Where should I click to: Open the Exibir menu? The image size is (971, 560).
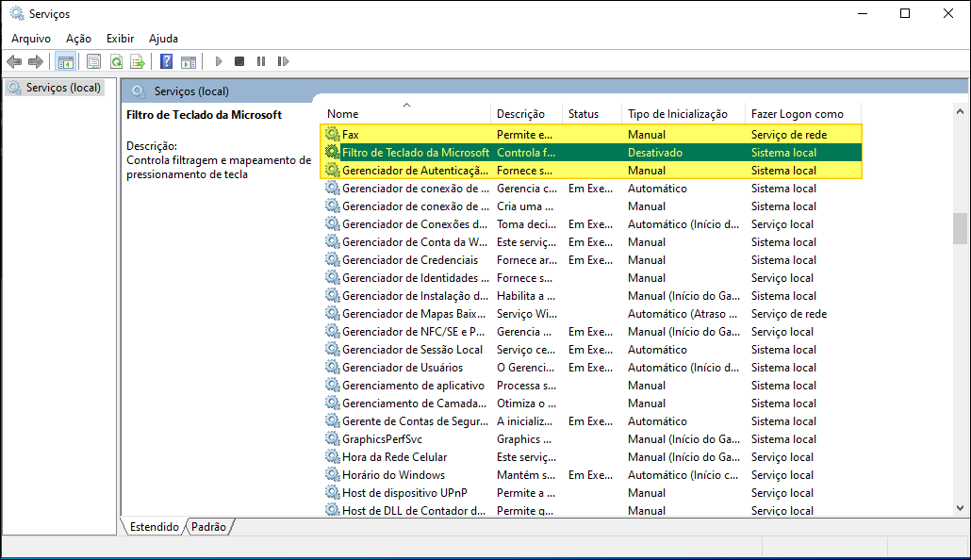pyautogui.click(x=120, y=39)
